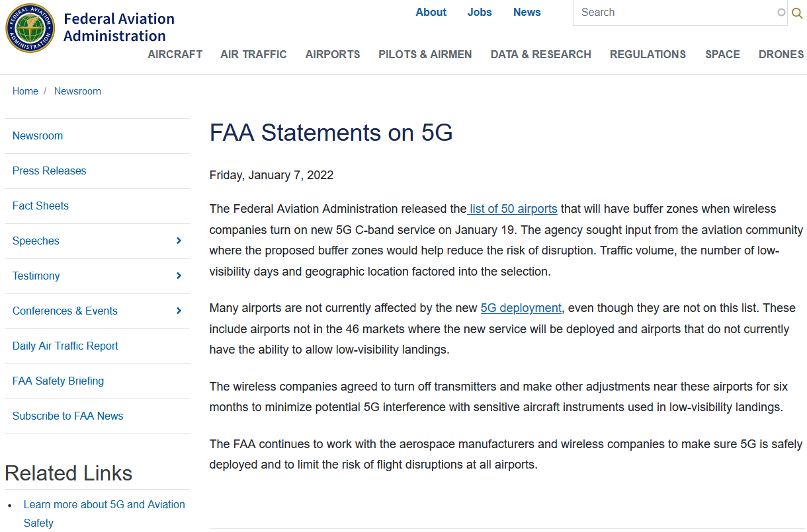Expand the Testimony submenu chevron

(179, 276)
